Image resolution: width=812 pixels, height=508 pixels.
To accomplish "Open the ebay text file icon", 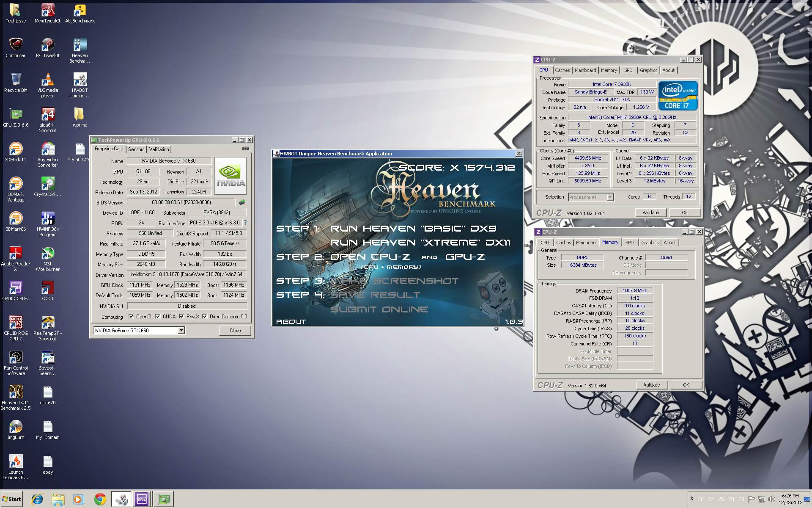I will click(47, 464).
